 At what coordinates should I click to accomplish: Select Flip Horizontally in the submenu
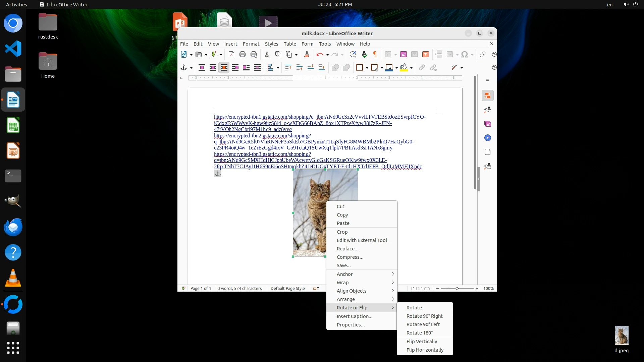coord(425,350)
